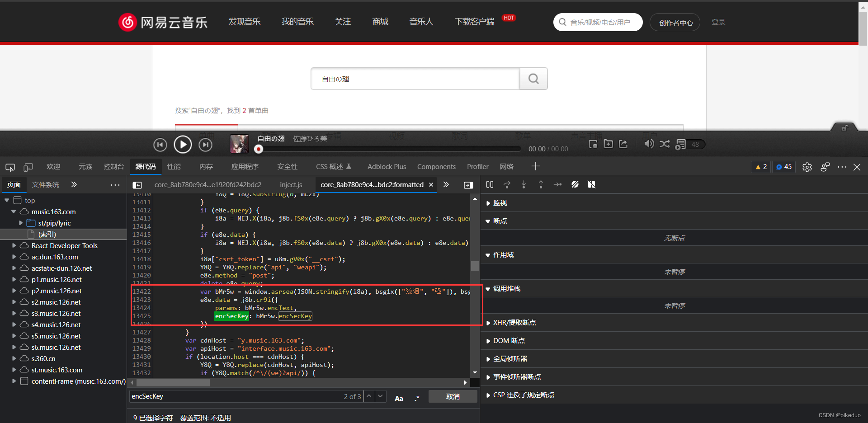The width and height of the screenshot is (868, 423).
Task: Go to previous search match arrow
Action: (x=369, y=396)
